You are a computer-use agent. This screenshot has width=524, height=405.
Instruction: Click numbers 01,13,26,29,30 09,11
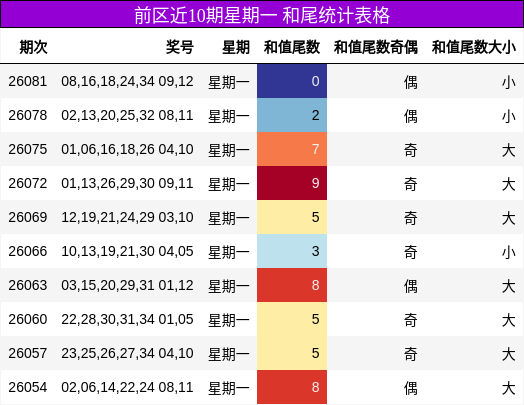tap(127, 183)
